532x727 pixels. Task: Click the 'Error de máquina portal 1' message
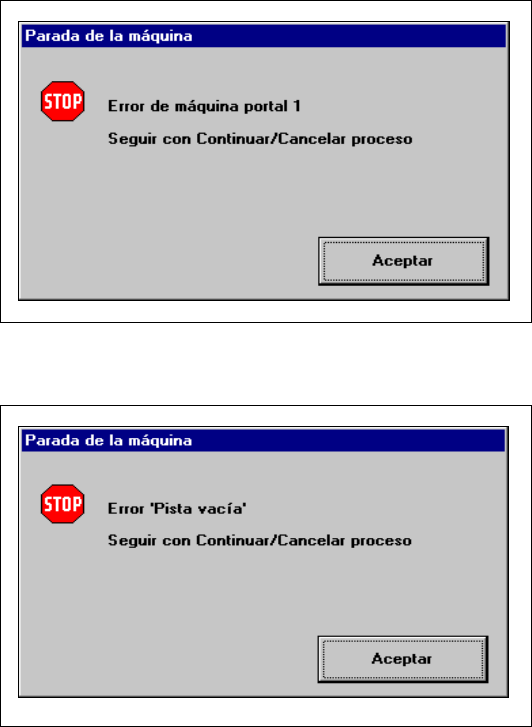click(204, 106)
